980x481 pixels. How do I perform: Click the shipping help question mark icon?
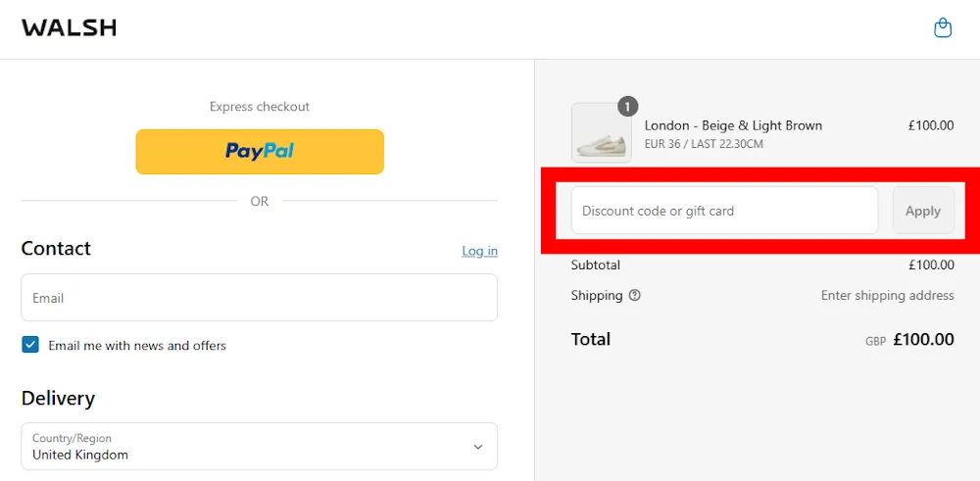coord(635,295)
